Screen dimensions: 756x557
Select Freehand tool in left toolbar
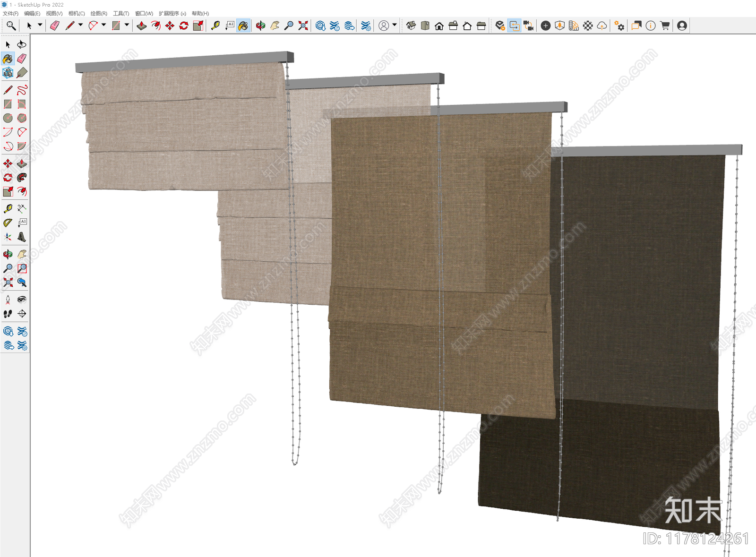click(22, 90)
